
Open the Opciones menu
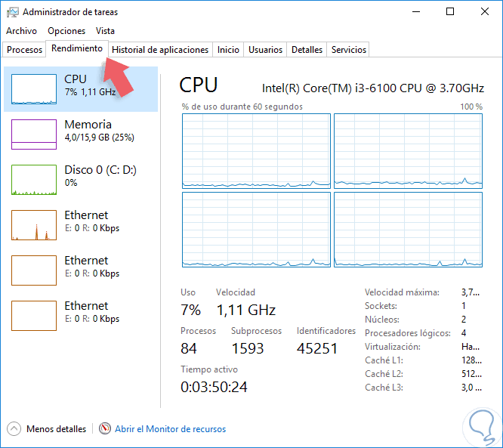point(66,31)
